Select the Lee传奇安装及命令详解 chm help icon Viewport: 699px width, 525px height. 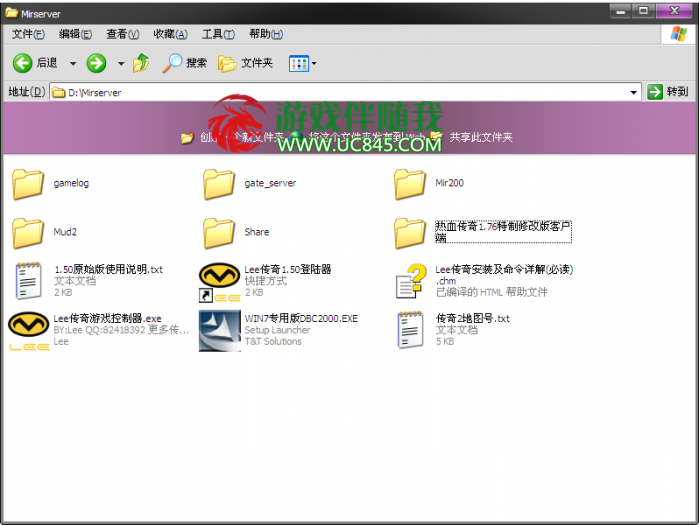tap(411, 281)
